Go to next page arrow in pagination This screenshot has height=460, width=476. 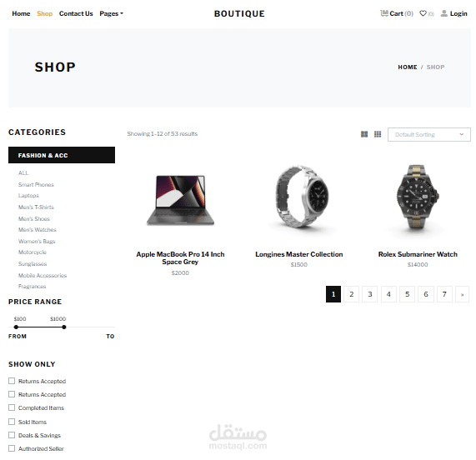[462, 294]
